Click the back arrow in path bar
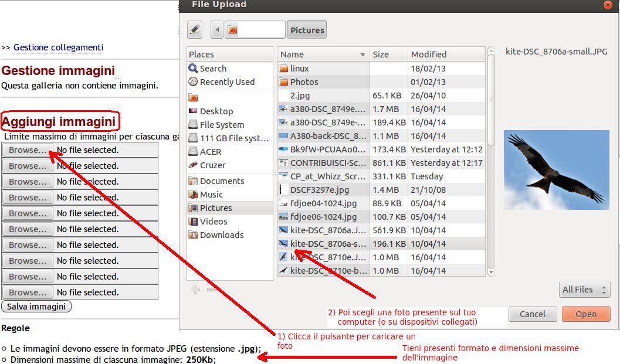The image size is (620, 364). 218,30
